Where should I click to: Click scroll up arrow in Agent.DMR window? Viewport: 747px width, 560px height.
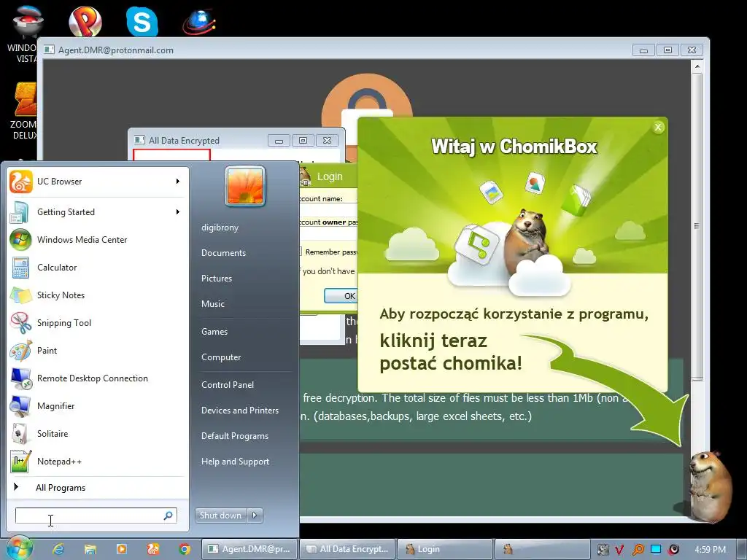pyautogui.click(x=697, y=66)
